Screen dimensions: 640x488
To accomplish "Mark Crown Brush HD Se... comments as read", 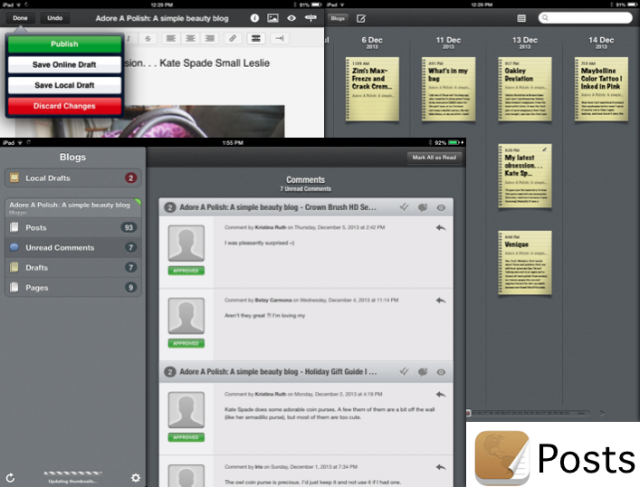I will pyautogui.click(x=404, y=207).
